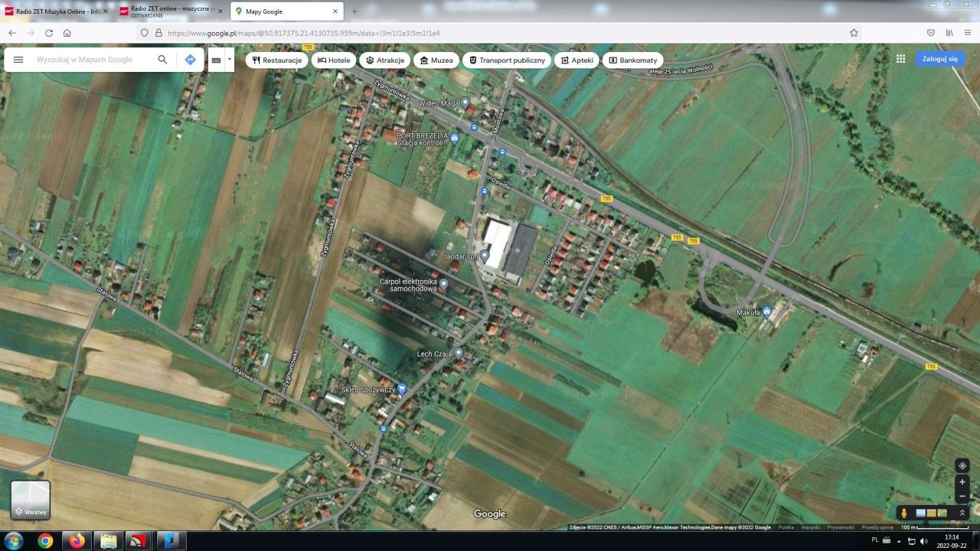Click the PL language indicator
The height and width of the screenshot is (551, 980).
pyautogui.click(x=875, y=540)
